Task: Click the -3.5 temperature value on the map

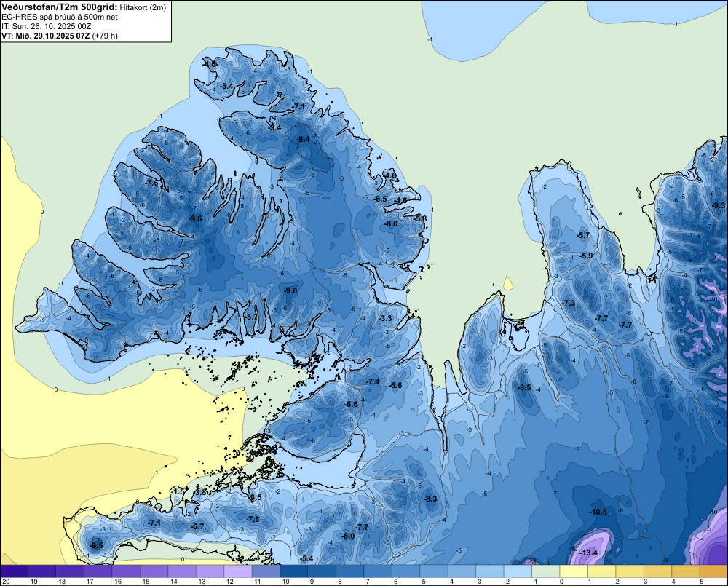Action: pyautogui.click(x=256, y=497)
